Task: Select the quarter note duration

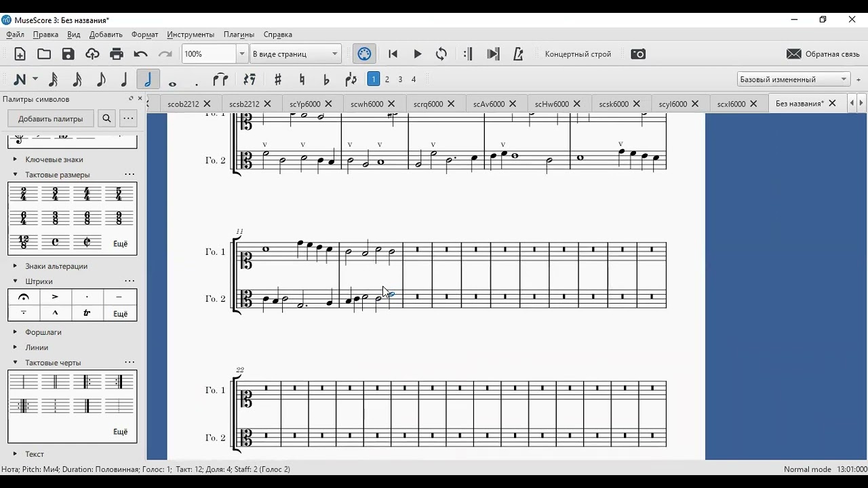Action: coord(124,79)
